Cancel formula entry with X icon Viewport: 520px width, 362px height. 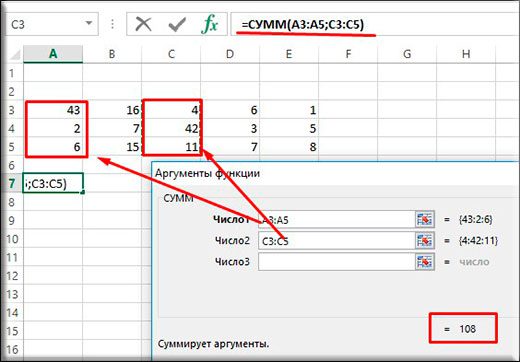click(x=143, y=24)
